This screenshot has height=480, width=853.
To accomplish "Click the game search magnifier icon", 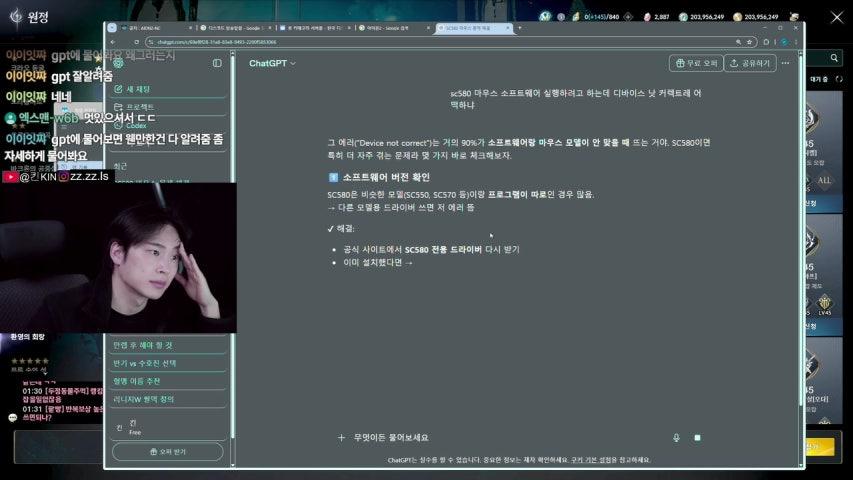I will [834, 58].
